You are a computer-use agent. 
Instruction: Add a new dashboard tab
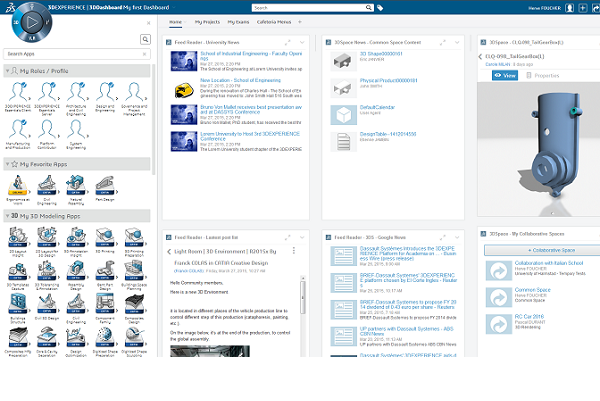point(300,22)
